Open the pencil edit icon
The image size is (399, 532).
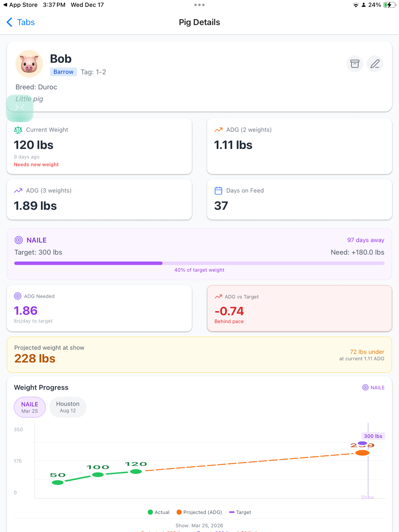(x=375, y=64)
